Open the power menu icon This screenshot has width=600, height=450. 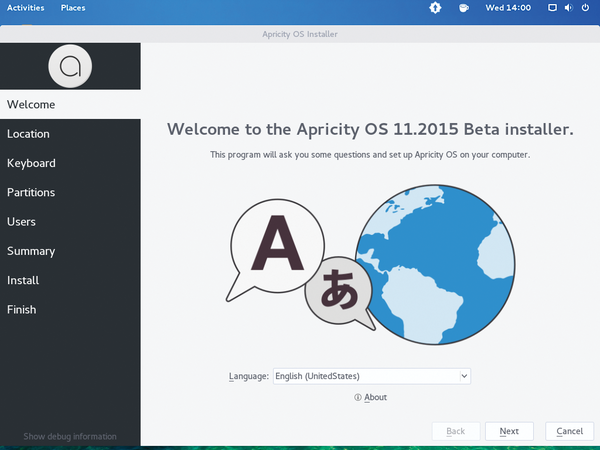pyautogui.click(x=585, y=8)
